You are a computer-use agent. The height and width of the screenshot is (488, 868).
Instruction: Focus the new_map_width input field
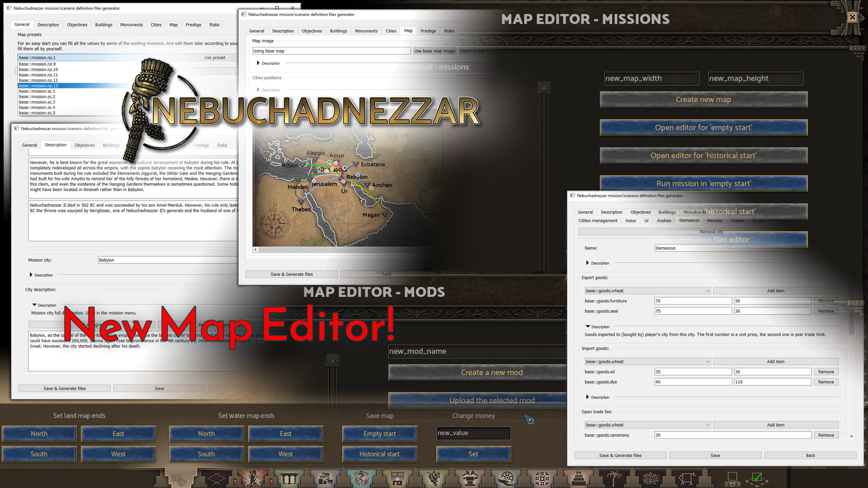652,79
